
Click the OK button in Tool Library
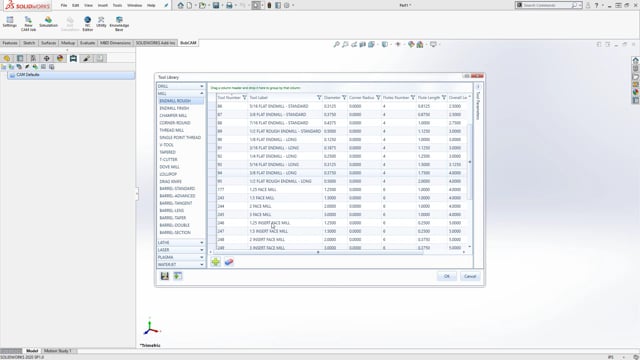[447, 276]
